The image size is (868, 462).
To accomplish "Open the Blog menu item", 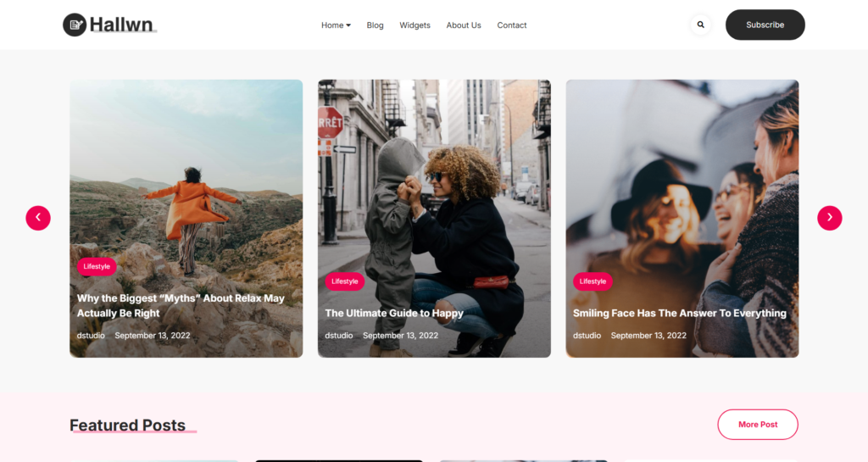I will 375,25.
